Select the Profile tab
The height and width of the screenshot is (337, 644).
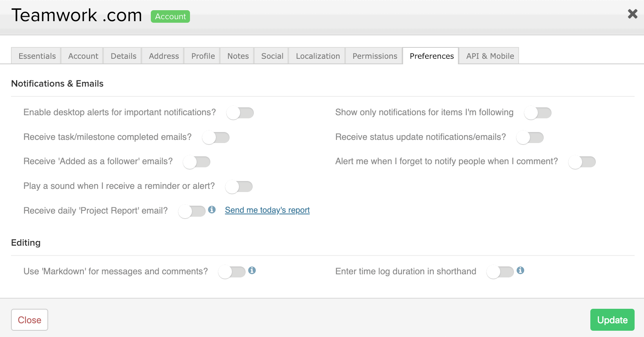tap(203, 56)
